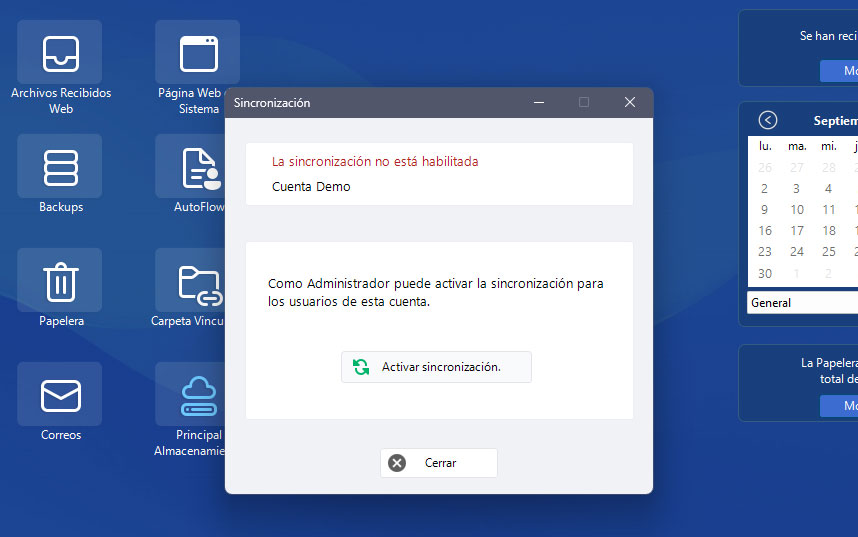Select day 4 in the calendar

(828, 189)
